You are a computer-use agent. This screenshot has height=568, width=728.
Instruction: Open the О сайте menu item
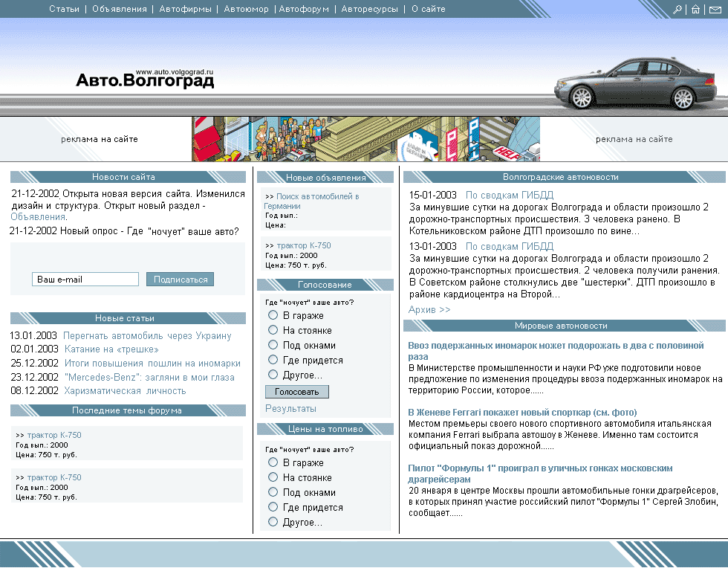pyautogui.click(x=429, y=9)
